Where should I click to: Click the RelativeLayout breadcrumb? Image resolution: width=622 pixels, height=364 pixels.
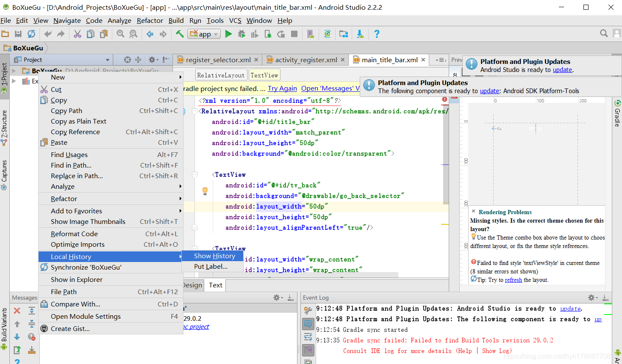221,75
